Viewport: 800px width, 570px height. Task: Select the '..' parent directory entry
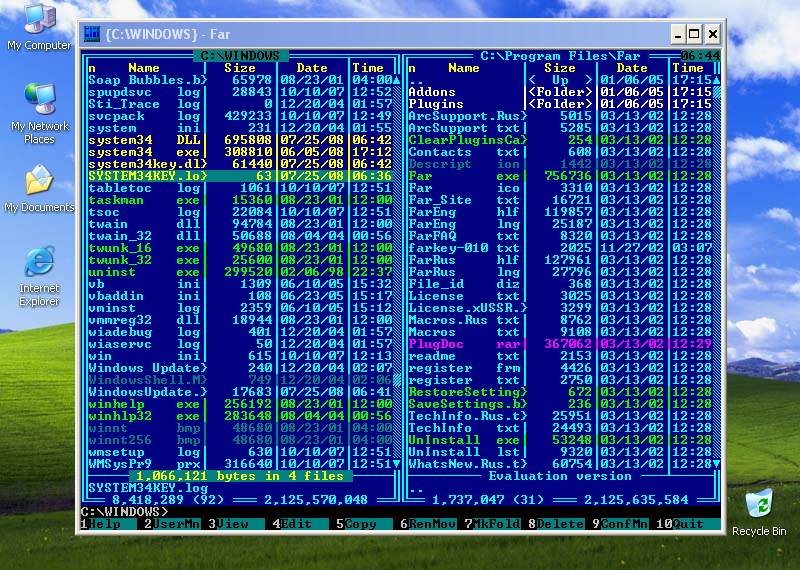560,80
